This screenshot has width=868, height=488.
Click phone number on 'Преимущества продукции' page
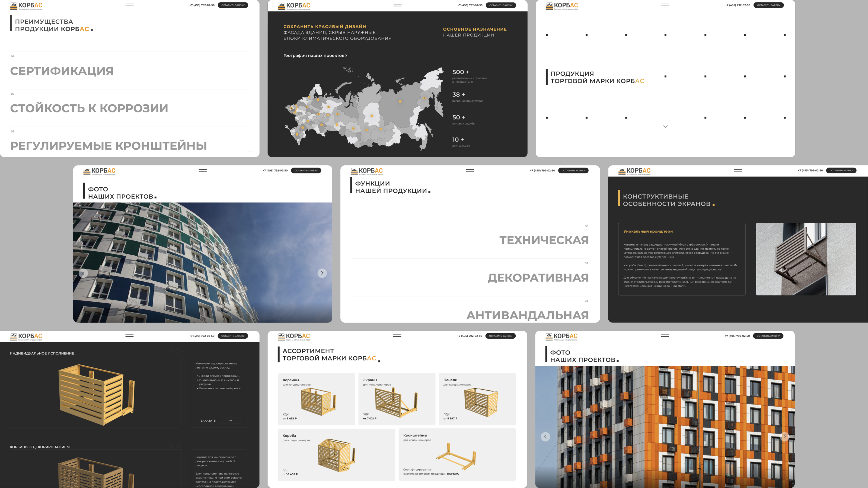coord(202,5)
